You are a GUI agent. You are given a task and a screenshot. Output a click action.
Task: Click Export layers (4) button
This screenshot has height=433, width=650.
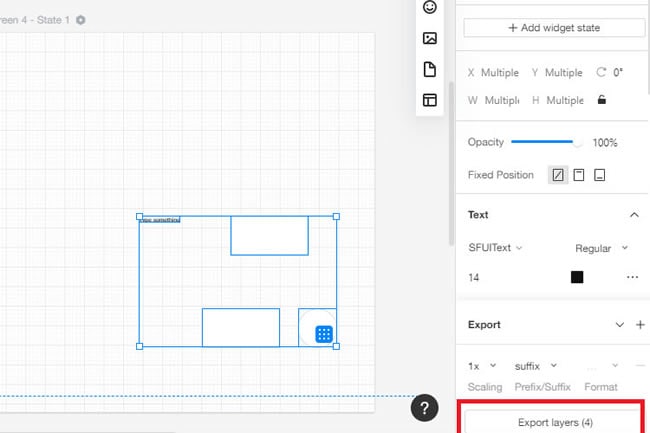coord(555,422)
